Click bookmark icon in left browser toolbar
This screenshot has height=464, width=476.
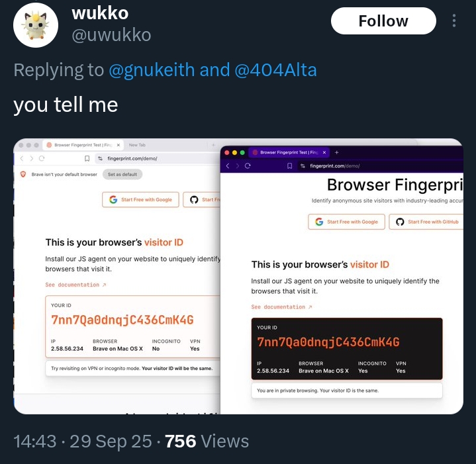coord(87,158)
